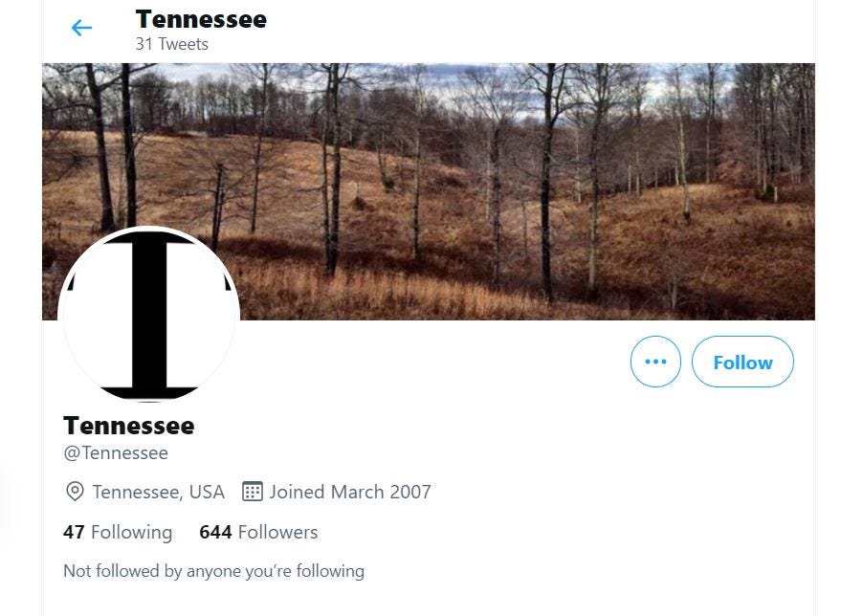The height and width of the screenshot is (616, 841).
Task: Open the three-dots more options menu
Action: click(x=655, y=362)
